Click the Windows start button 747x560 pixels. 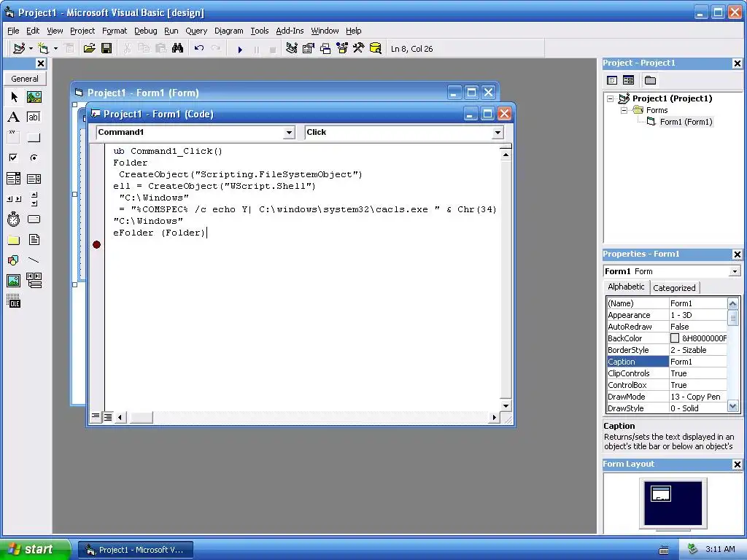point(35,549)
